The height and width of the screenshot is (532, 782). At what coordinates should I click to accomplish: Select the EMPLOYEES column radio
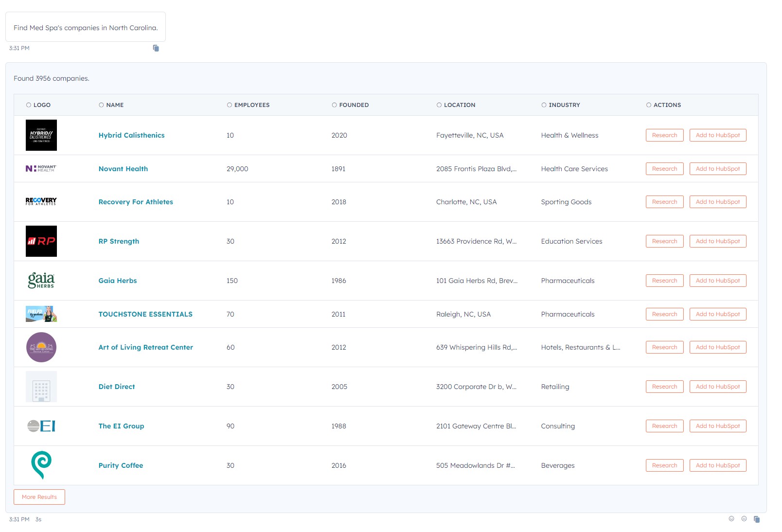230,105
